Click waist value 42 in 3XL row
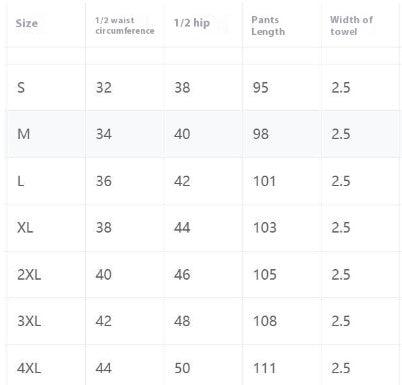This screenshot has height=385, width=402. (x=104, y=321)
